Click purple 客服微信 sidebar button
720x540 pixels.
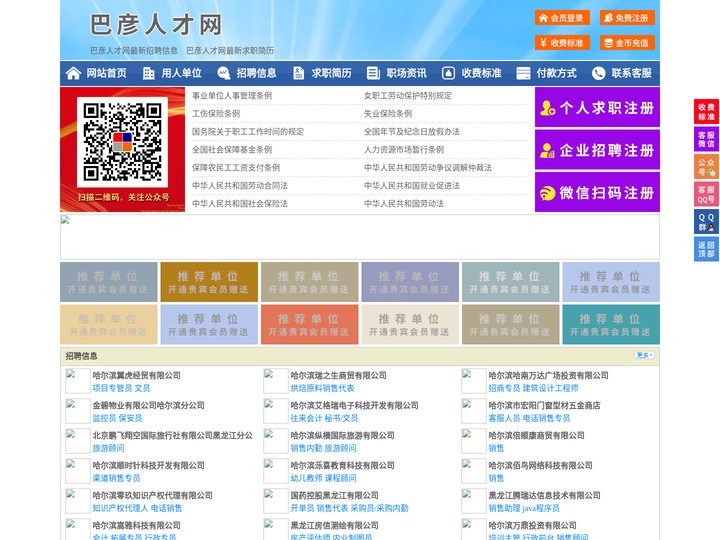706,139
